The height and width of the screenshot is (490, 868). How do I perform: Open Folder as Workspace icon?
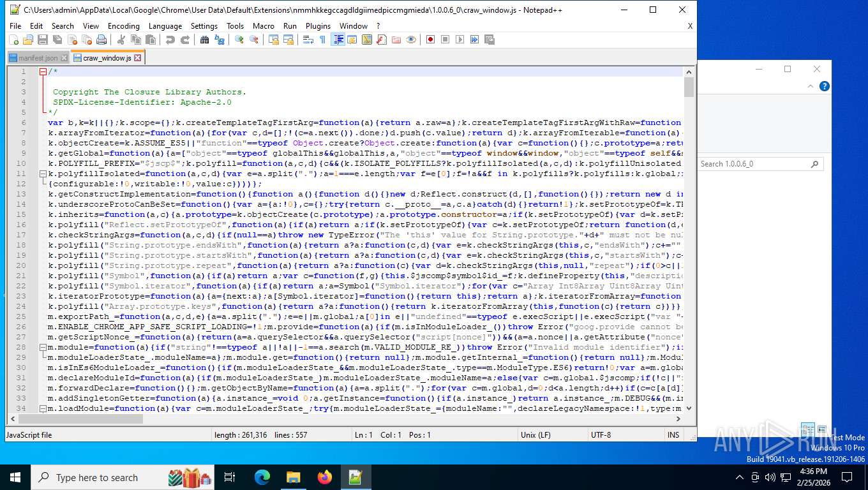click(396, 40)
